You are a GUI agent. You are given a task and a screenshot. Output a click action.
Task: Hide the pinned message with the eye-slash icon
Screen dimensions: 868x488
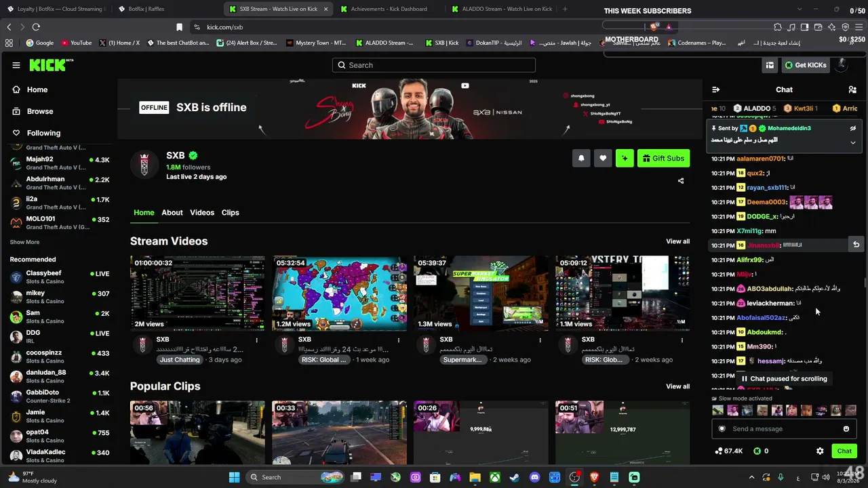click(x=853, y=128)
